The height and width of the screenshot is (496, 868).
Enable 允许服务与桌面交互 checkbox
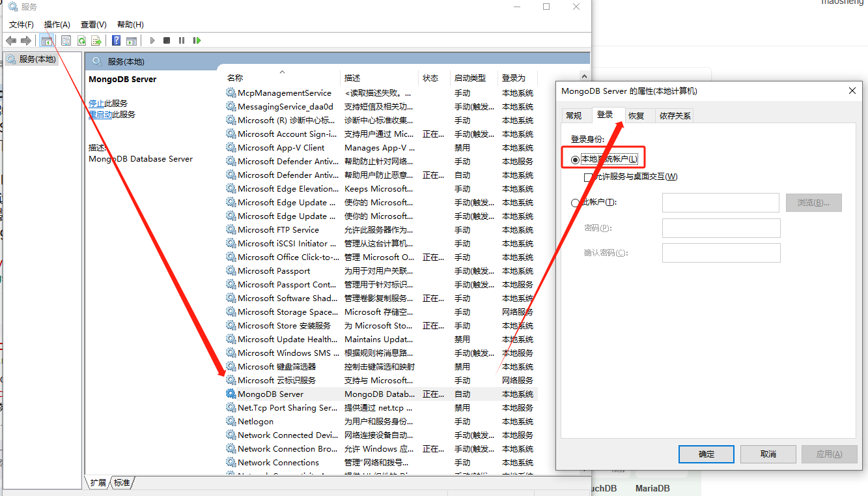click(x=589, y=177)
